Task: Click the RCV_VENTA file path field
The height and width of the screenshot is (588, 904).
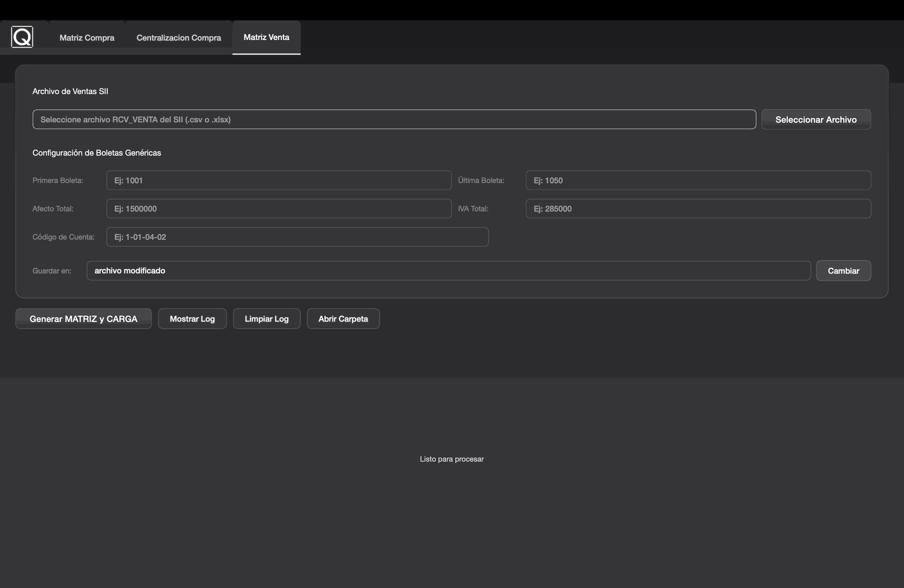Action: (x=394, y=120)
